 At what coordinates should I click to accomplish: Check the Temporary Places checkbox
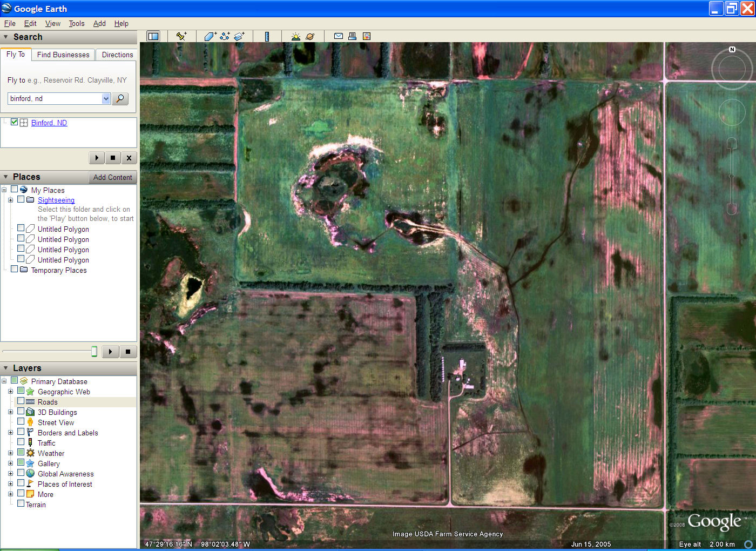14,269
